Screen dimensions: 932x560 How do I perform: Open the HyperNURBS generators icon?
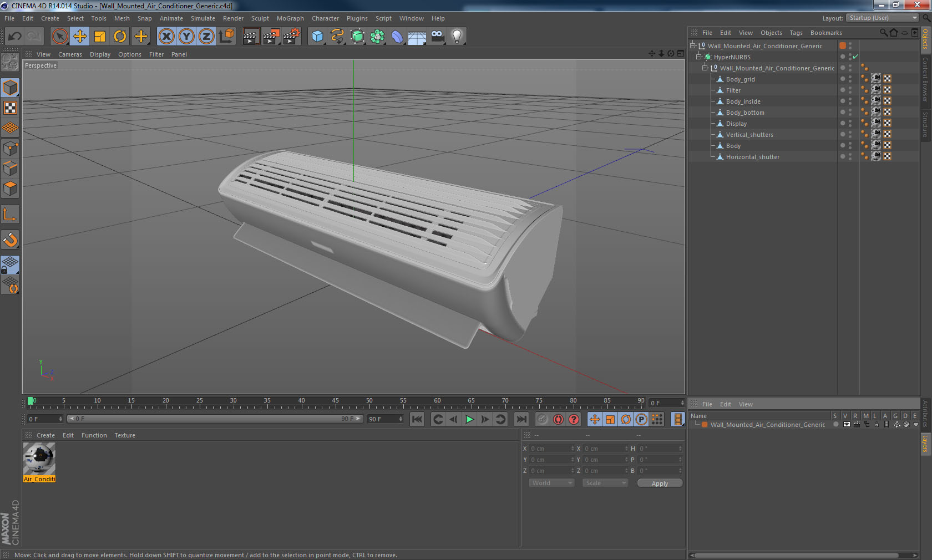point(357,37)
